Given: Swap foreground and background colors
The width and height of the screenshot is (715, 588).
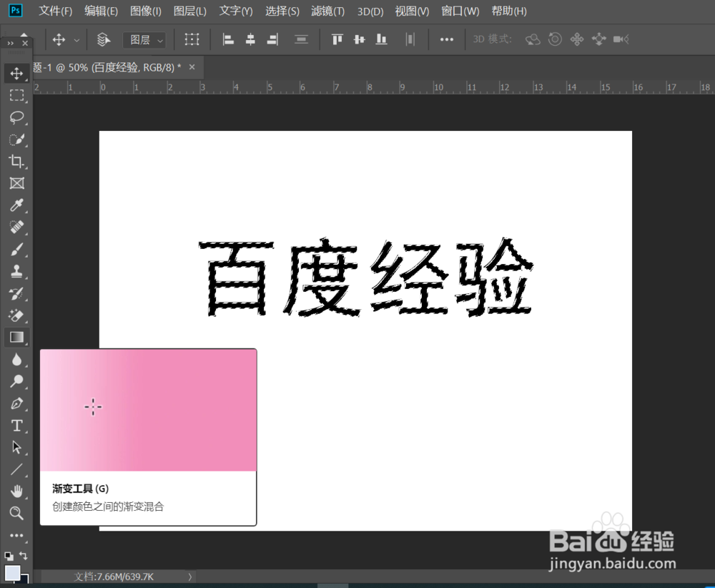Looking at the screenshot, I should [24, 556].
